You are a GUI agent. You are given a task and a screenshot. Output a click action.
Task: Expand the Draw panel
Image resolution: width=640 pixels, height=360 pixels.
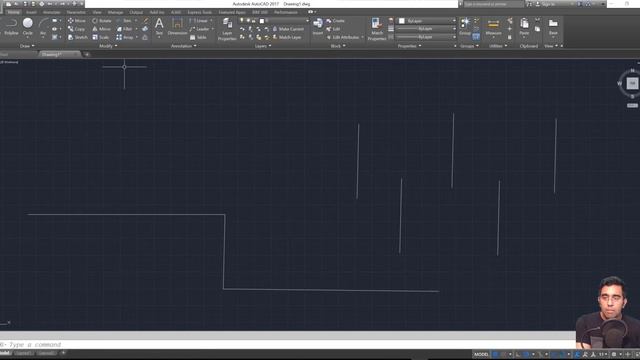pos(27,46)
